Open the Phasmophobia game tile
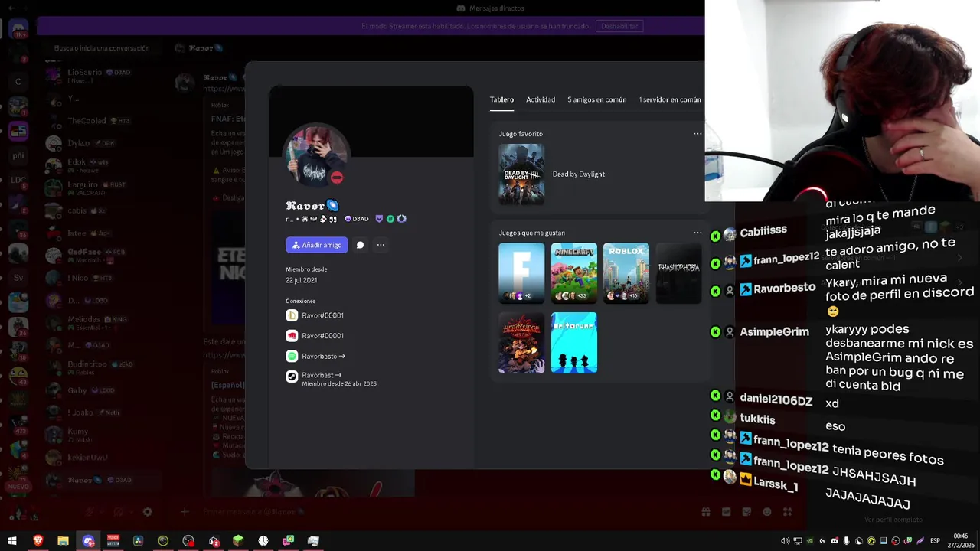 point(678,273)
